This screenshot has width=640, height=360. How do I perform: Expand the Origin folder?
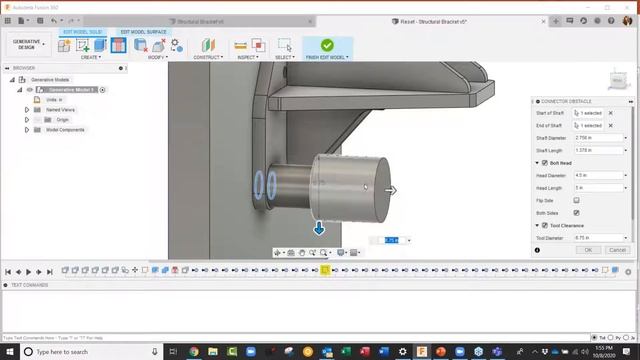tap(27, 120)
